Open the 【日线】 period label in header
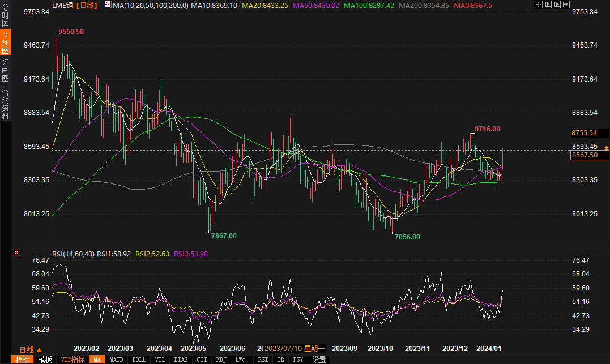This screenshot has height=364, width=610. [x=87, y=5]
